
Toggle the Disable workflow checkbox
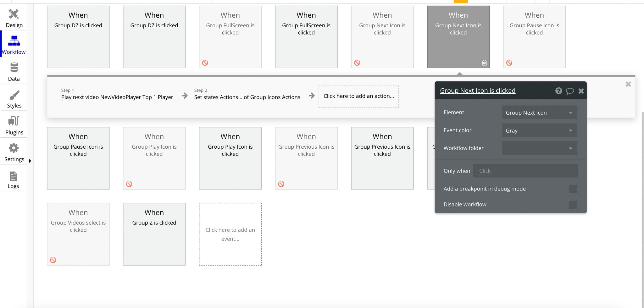pos(573,205)
